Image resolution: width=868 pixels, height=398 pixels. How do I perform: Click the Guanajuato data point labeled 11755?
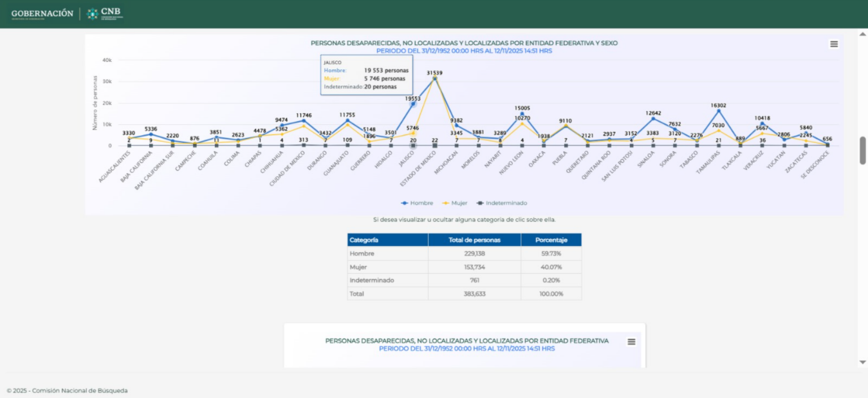point(347,120)
